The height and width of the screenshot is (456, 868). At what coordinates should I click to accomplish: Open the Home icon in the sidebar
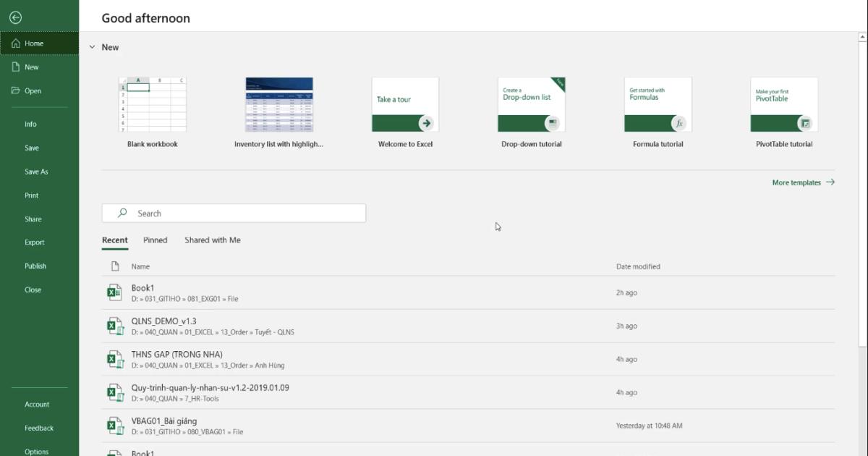click(15, 43)
